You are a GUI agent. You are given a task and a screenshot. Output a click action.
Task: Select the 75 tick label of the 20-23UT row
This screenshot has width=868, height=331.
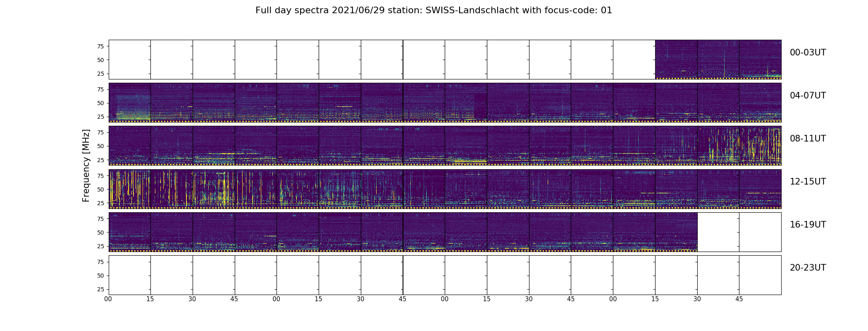pyautogui.click(x=100, y=262)
